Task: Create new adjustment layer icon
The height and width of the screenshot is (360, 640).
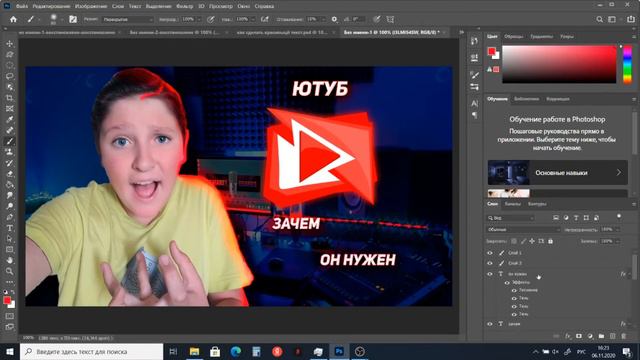Action: coord(590,336)
